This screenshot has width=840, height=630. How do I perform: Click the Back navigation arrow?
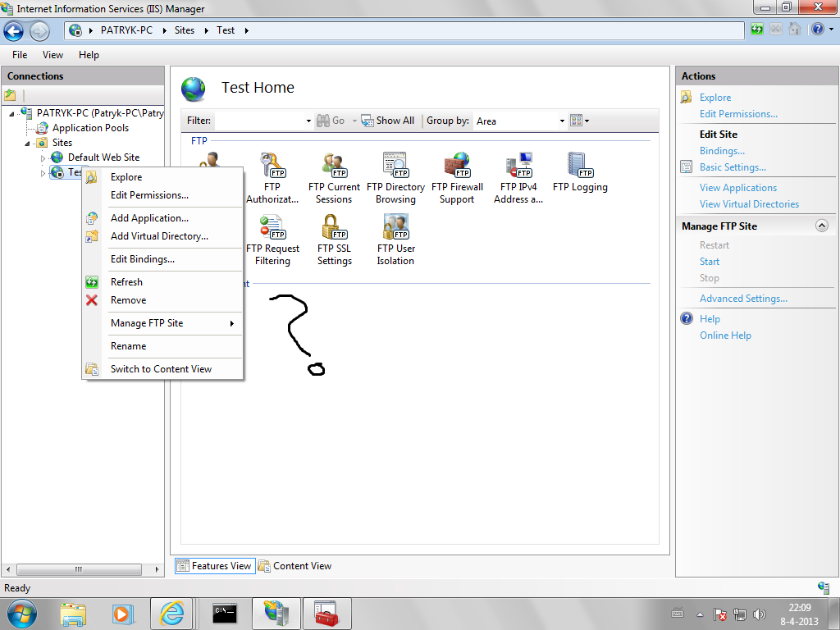point(13,31)
